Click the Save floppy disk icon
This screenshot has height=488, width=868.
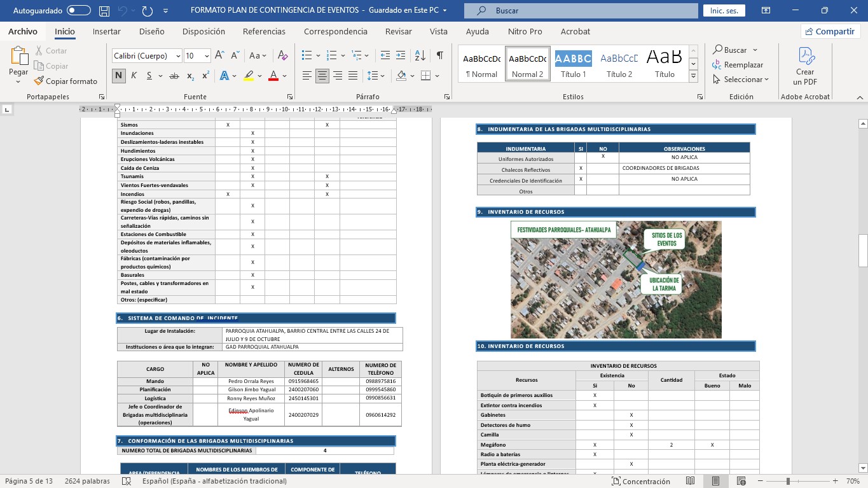[104, 11]
